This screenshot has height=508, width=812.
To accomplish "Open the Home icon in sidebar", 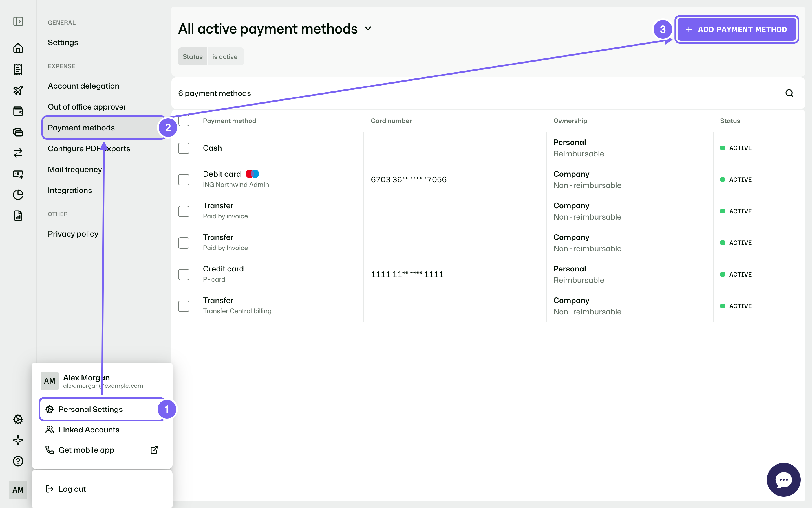I will (18, 48).
